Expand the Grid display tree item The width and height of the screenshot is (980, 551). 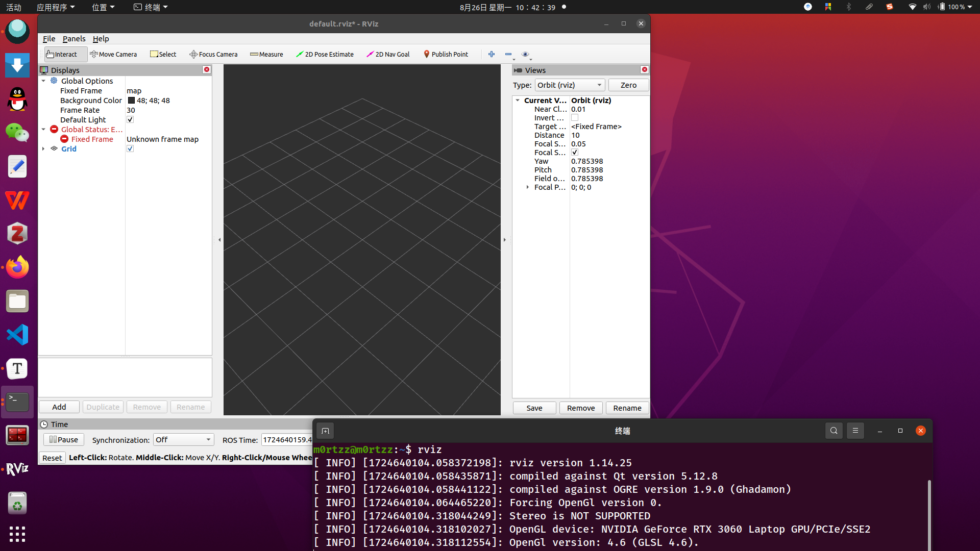43,148
